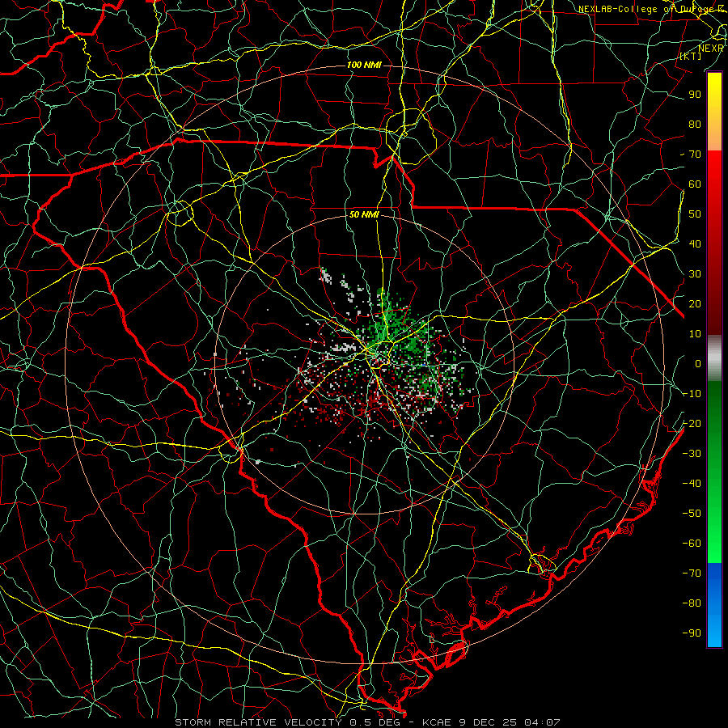The height and width of the screenshot is (728, 728).
Task: Select the positive 10 knot scale label
Action: click(x=695, y=334)
